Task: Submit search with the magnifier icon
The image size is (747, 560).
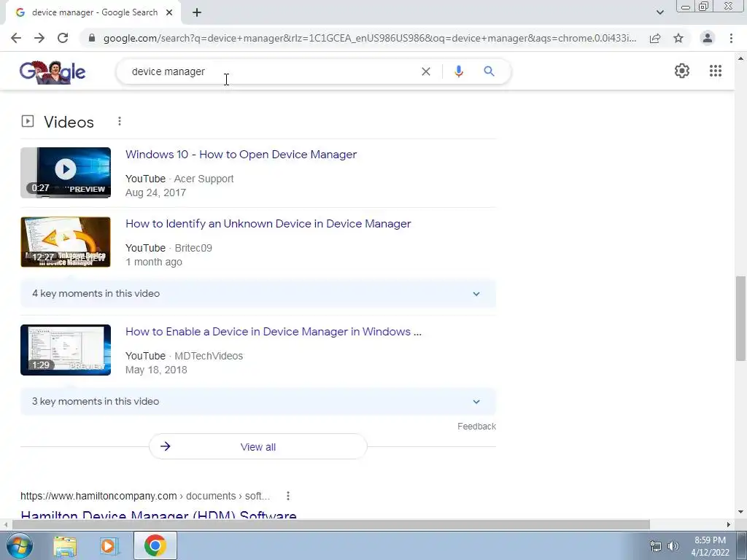Action: 489,71
